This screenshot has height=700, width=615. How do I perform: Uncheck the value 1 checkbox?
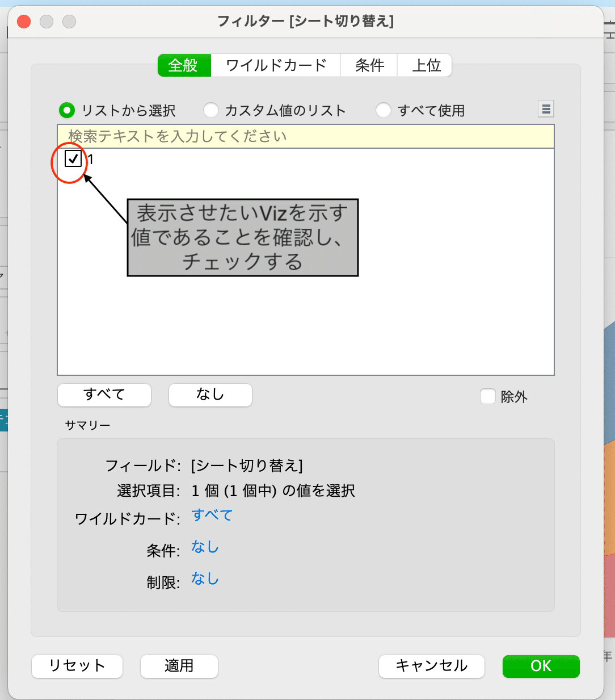73,158
